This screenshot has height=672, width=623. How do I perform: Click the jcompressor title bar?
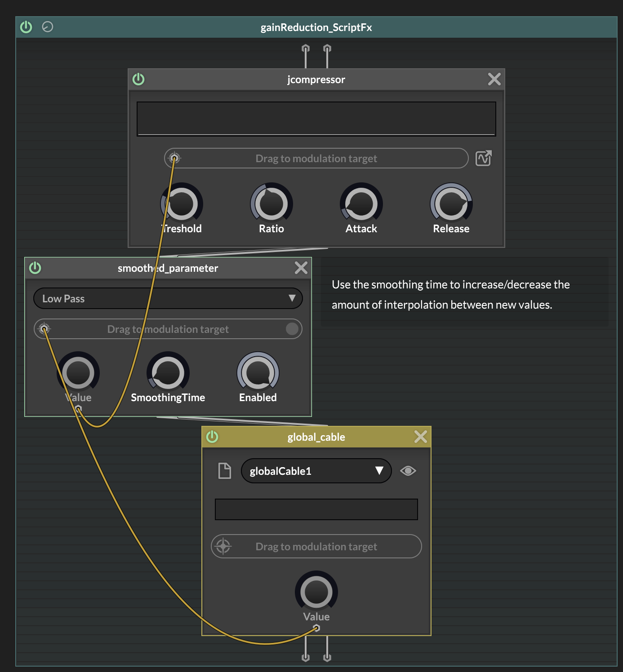pyautogui.click(x=316, y=80)
